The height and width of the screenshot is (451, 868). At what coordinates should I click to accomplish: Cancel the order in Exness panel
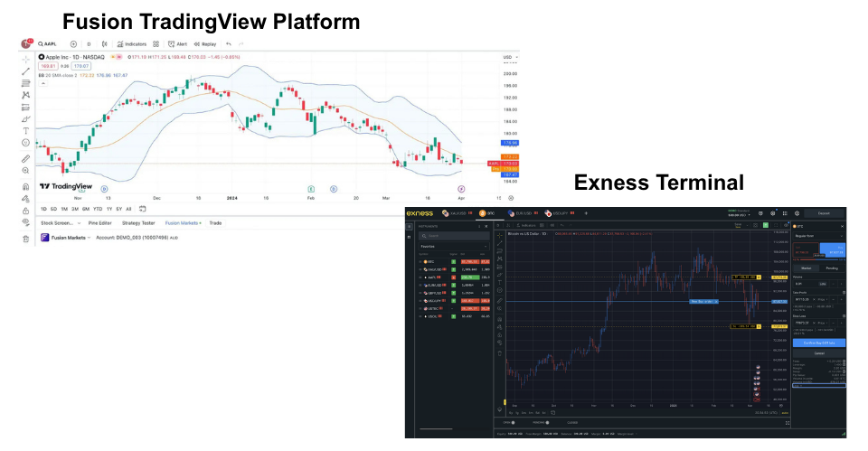tap(819, 353)
